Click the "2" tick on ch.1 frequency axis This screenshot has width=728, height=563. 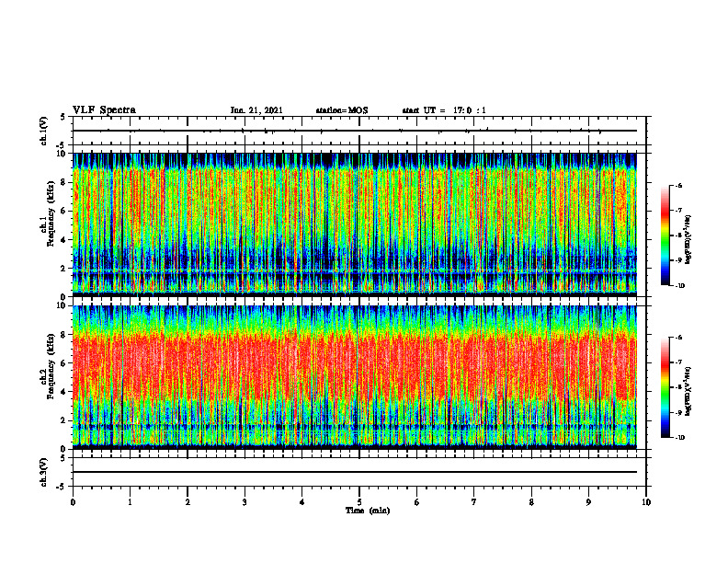[x=63, y=268]
